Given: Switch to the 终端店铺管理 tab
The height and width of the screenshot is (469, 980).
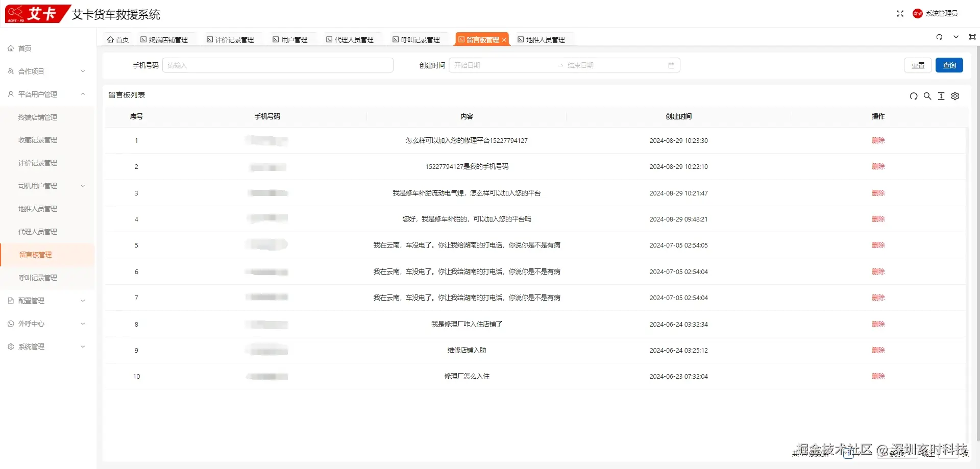Looking at the screenshot, I should click(164, 40).
